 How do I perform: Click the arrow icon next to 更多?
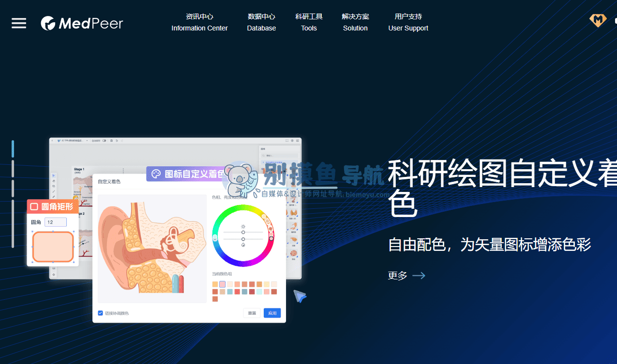[419, 276]
